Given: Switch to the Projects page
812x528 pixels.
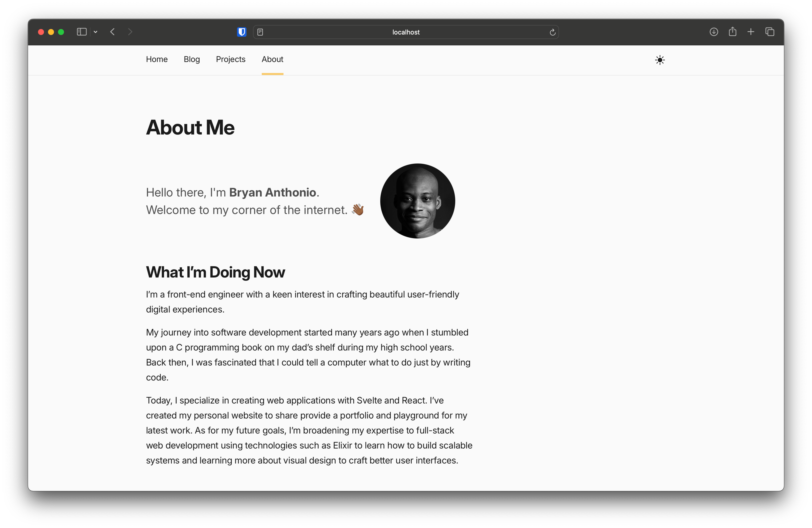Looking at the screenshot, I should (231, 59).
